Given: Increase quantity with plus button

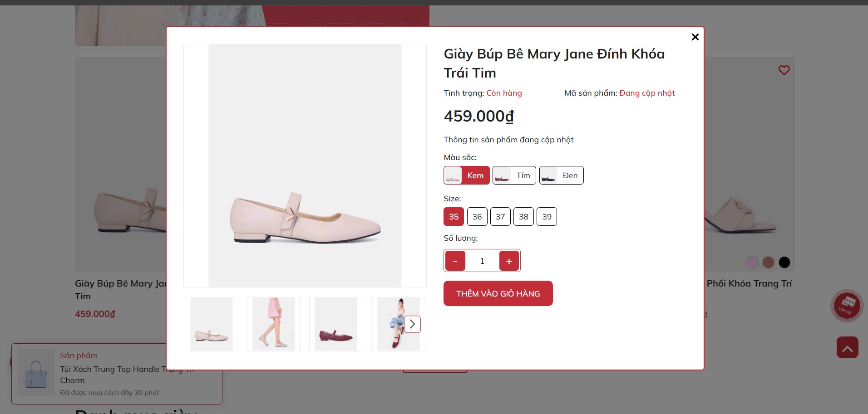Looking at the screenshot, I should click(x=509, y=261).
